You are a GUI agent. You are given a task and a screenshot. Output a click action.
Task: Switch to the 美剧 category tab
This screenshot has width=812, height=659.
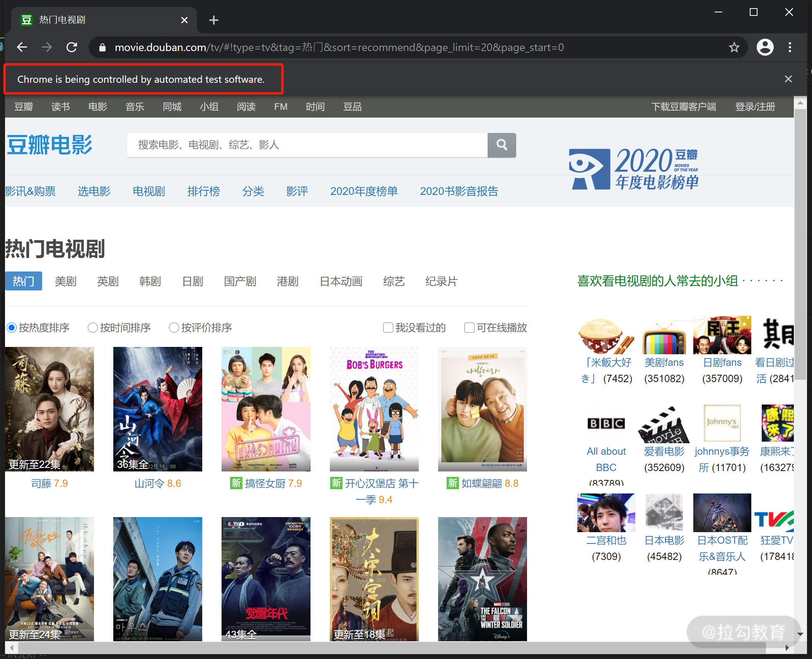click(x=66, y=281)
